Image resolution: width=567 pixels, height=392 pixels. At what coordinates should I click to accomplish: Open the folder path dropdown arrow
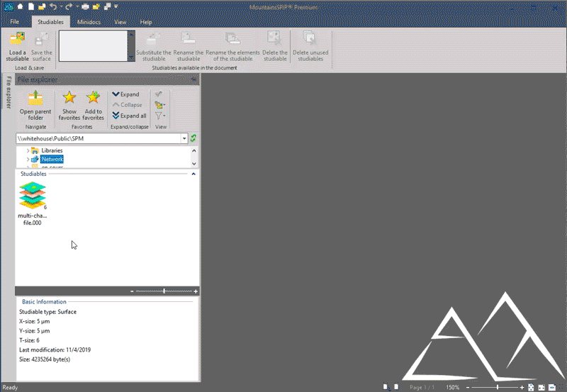click(184, 138)
